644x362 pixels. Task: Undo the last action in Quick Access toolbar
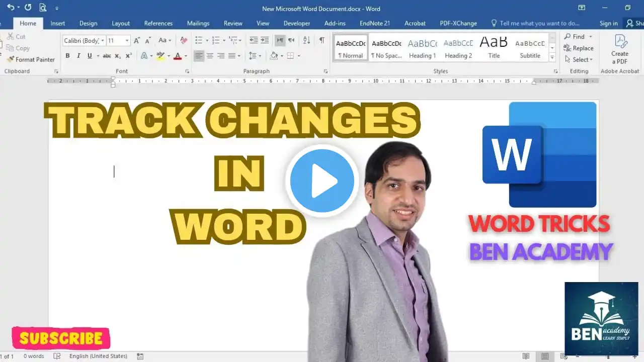point(10,8)
